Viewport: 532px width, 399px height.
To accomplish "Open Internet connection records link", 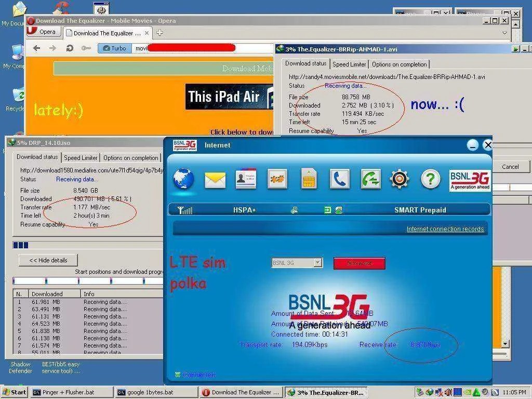I will 445,229.
